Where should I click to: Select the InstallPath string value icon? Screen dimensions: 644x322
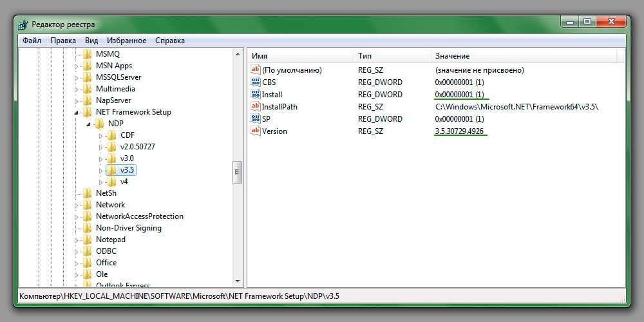point(256,107)
